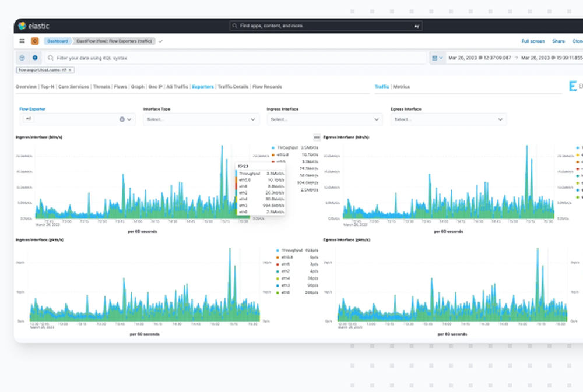The height and width of the screenshot is (392, 583).
Task: Click the checkmark next to dashboard title
Action: click(160, 41)
